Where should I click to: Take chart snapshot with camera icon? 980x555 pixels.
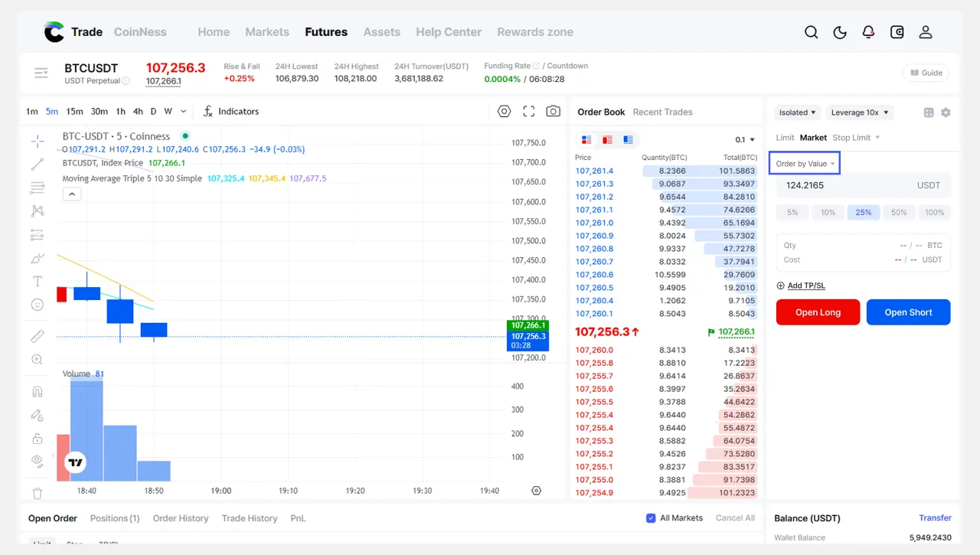[x=553, y=112]
